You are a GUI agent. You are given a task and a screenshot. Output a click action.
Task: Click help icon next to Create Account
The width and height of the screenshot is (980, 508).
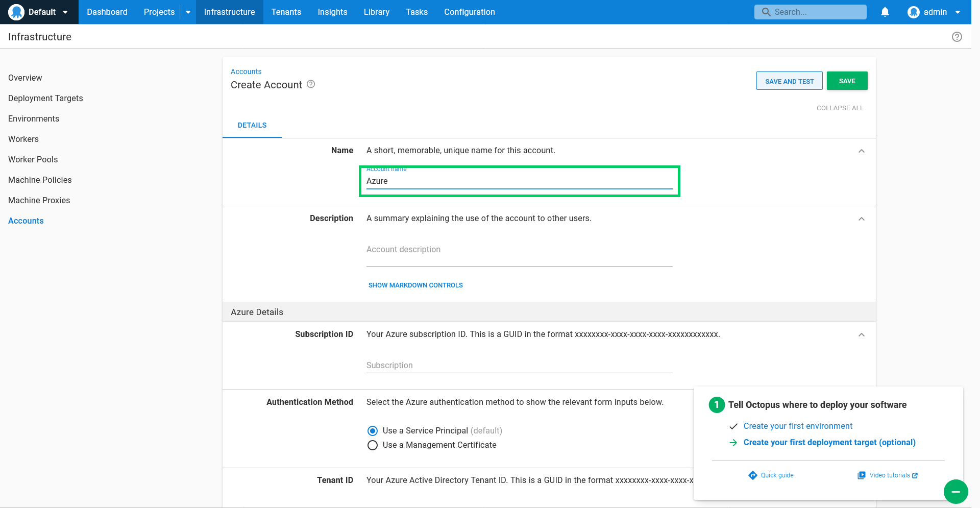[311, 84]
